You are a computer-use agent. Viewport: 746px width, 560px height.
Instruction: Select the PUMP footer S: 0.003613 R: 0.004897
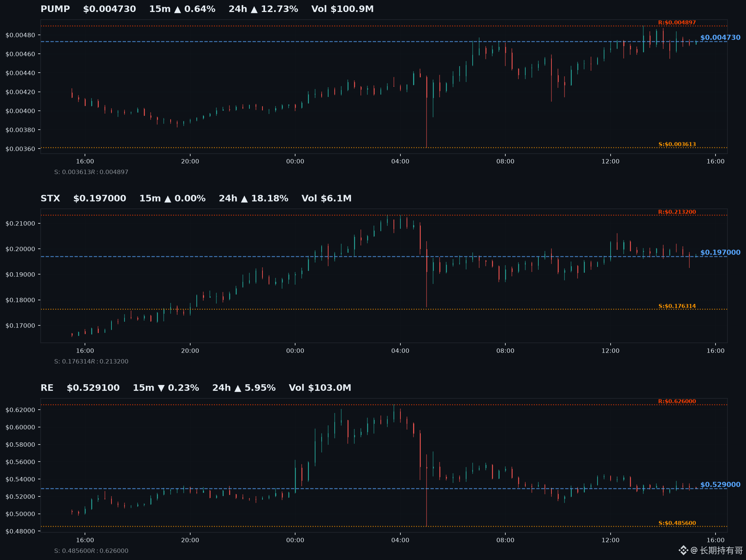point(91,172)
